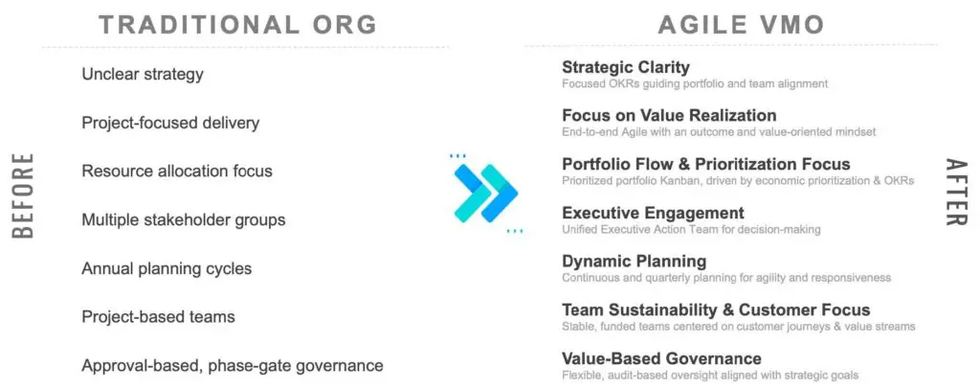980x389 pixels.
Task: Select the vertical BEFORE label
Action: tap(23, 194)
